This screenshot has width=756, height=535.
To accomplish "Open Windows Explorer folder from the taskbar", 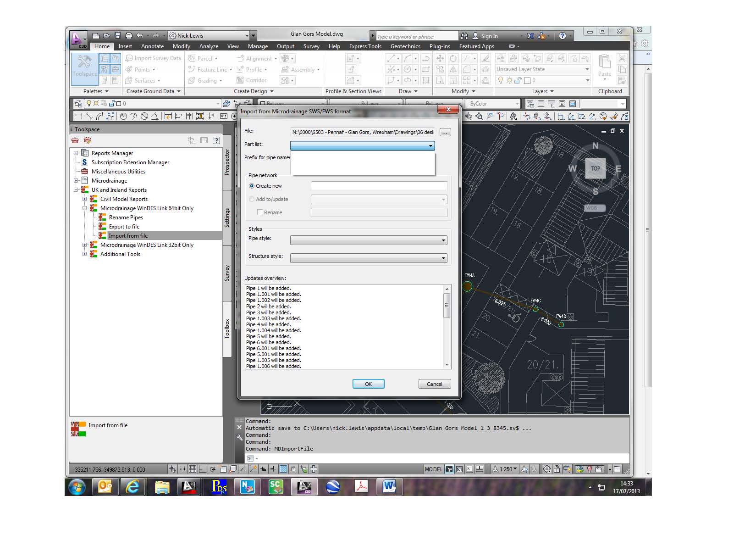I will coord(161,487).
